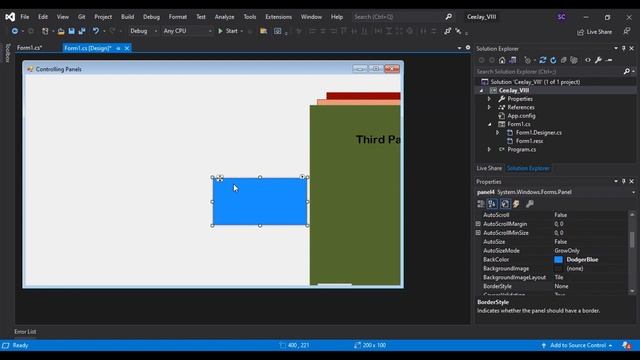Open the Any CPU platform dropdown

(x=188, y=31)
